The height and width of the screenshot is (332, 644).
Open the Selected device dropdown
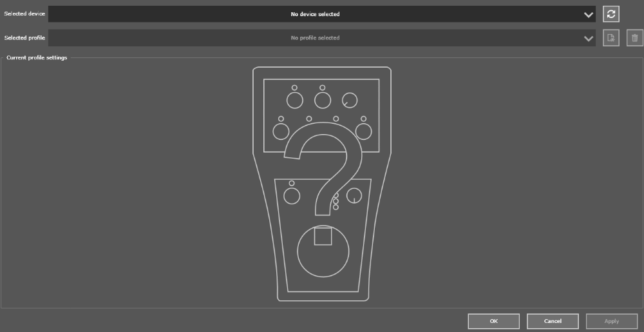(322, 14)
